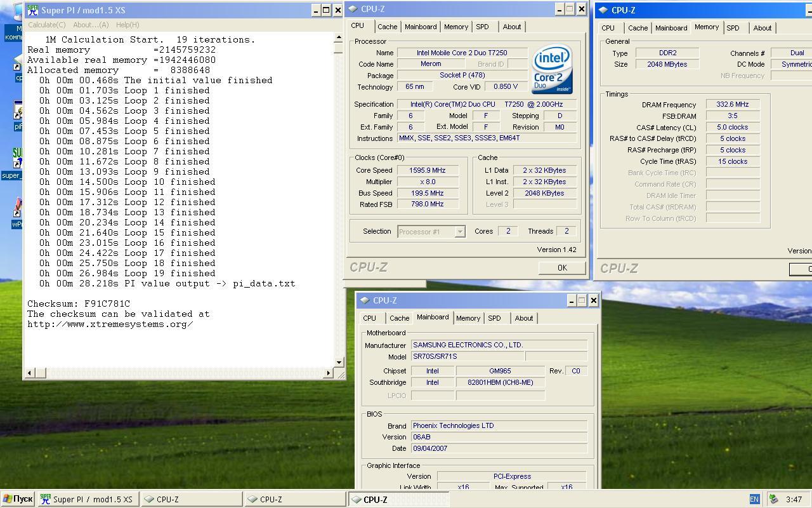Click Checksum: F91C781C line in Super PI
The image size is (812, 508).
(x=79, y=304)
